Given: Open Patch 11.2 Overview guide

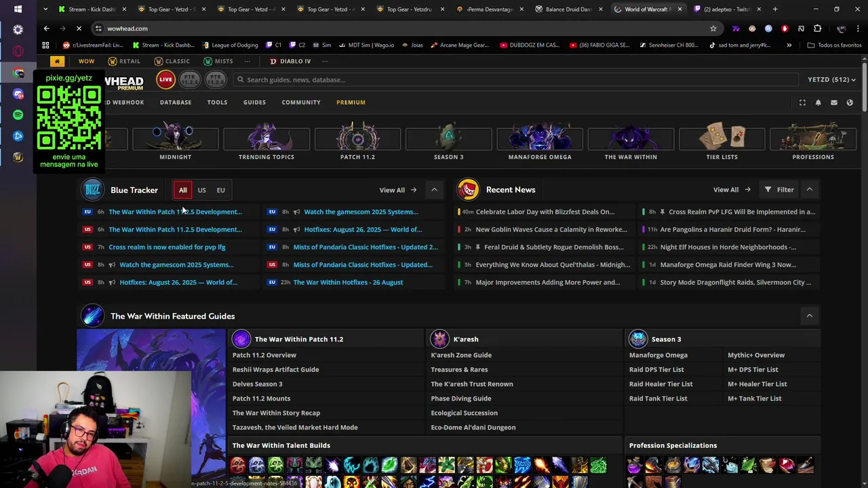Looking at the screenshot, I should pos(264,355).
